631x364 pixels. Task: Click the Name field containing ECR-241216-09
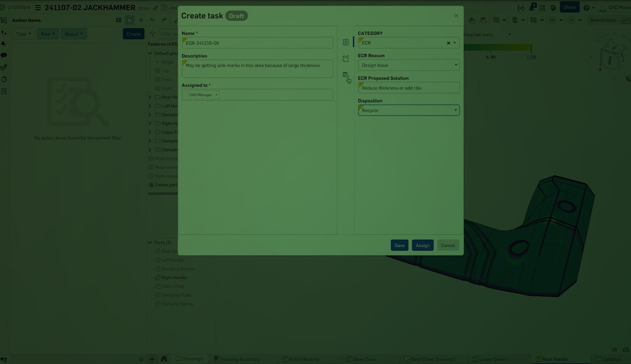pos(257,43)
